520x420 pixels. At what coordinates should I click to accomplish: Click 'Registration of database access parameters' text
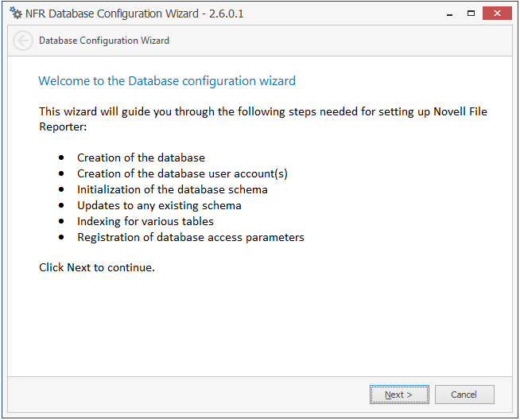click(x=191, y=237)
